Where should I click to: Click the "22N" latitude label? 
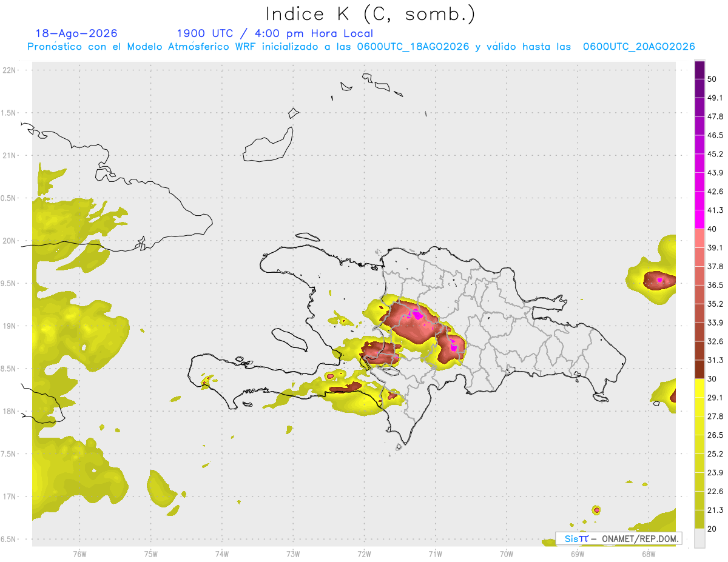[x=10, y=70]
